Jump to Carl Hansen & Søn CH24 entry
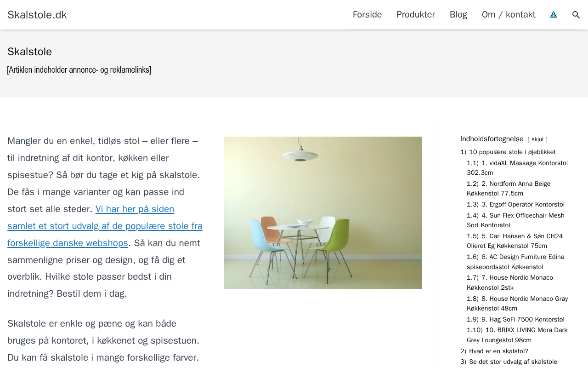588x368 pixels. (x=514, y=241)
